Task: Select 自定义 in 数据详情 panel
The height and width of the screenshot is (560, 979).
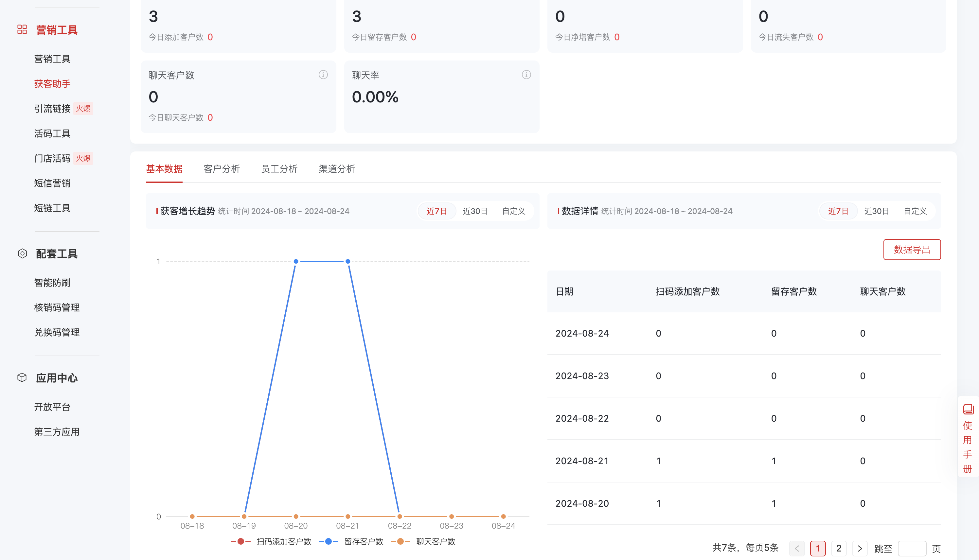Action: [915, 211]
